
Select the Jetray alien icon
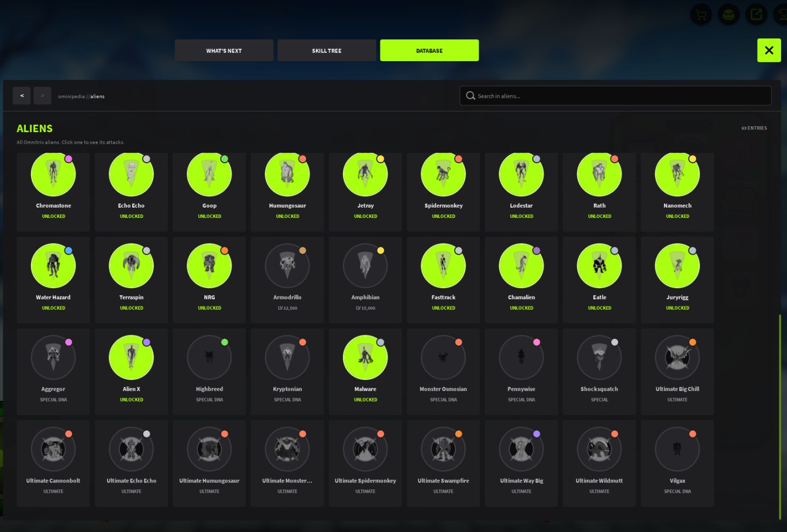(365, 174)
